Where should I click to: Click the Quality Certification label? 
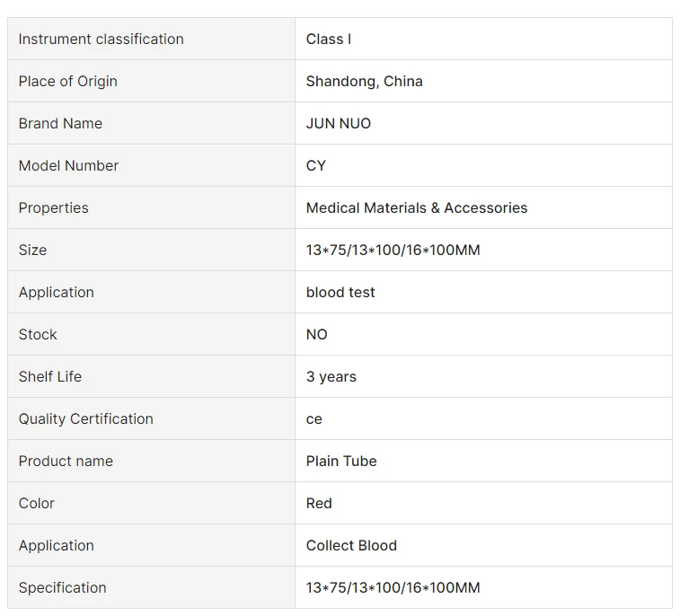(x=85, y=418)
